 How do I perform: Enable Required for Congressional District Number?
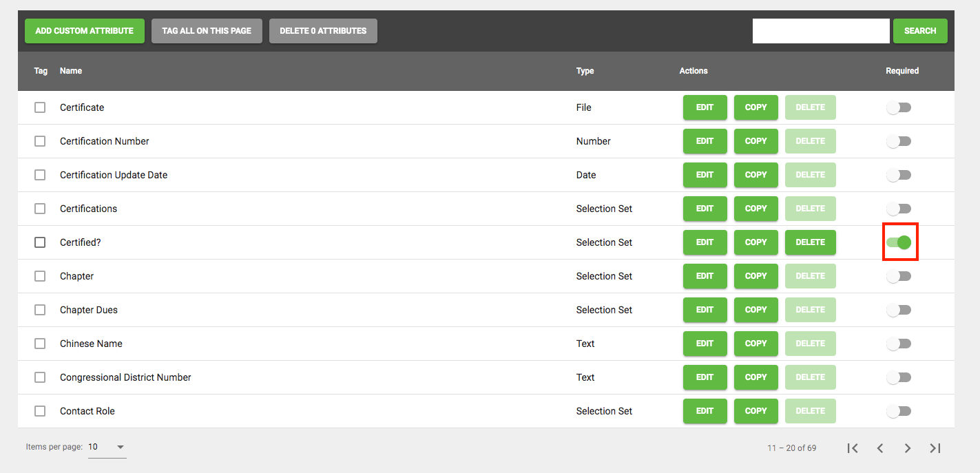pos(899,377)
